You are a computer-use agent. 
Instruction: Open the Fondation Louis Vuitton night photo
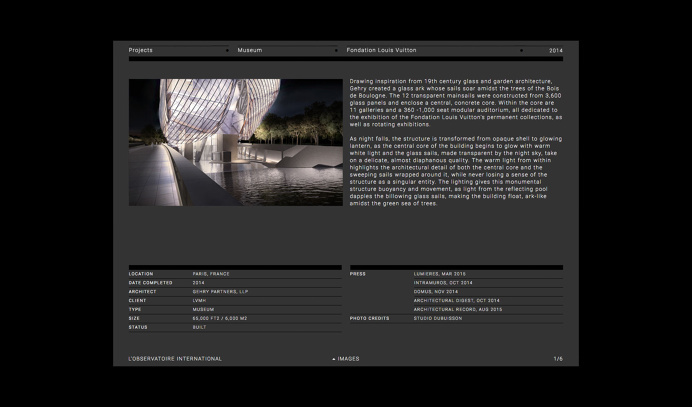click(236, 142)
